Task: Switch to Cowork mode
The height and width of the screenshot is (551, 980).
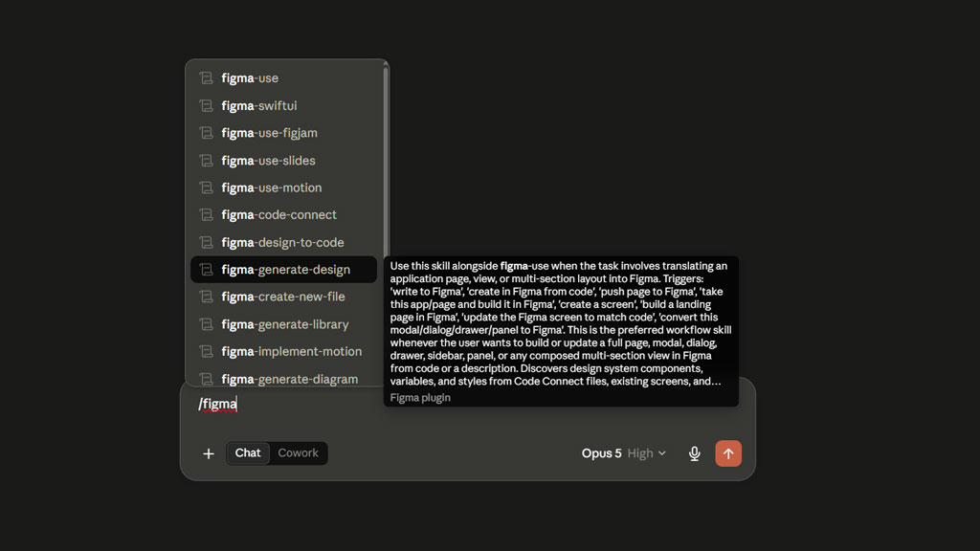Action: click(x=299, y=452)
